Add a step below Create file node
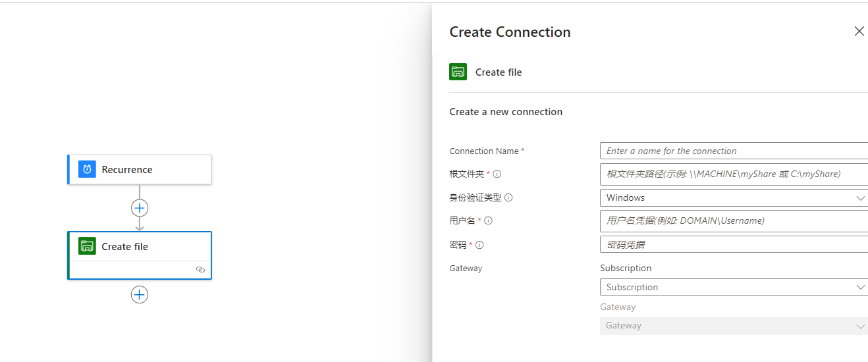 (140, 294)
